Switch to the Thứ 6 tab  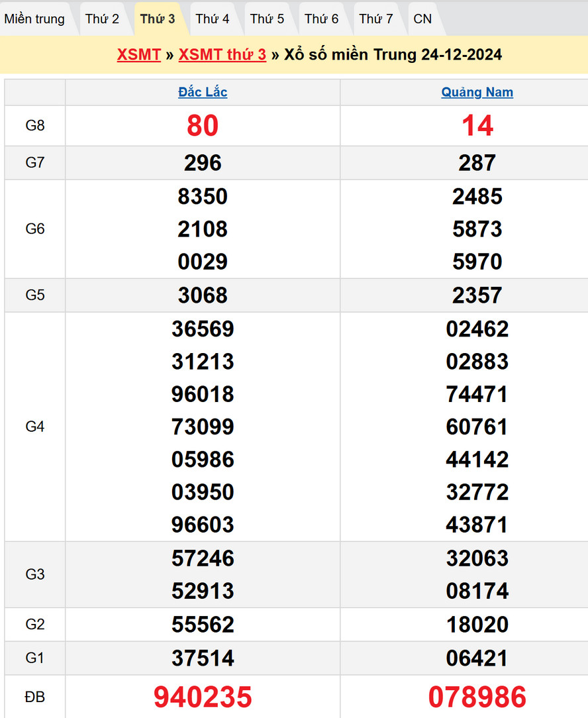pos(321,19)
